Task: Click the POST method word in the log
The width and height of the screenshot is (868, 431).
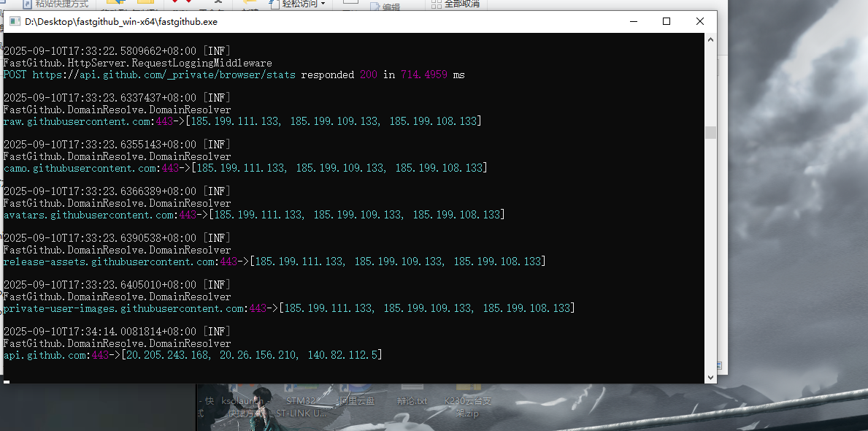Action: point(15,75)
